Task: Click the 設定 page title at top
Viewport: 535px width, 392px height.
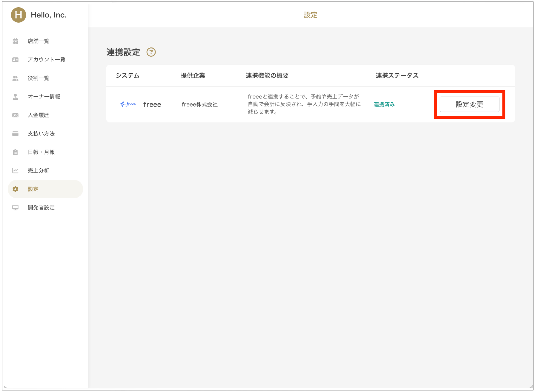Action: (310, 15)
